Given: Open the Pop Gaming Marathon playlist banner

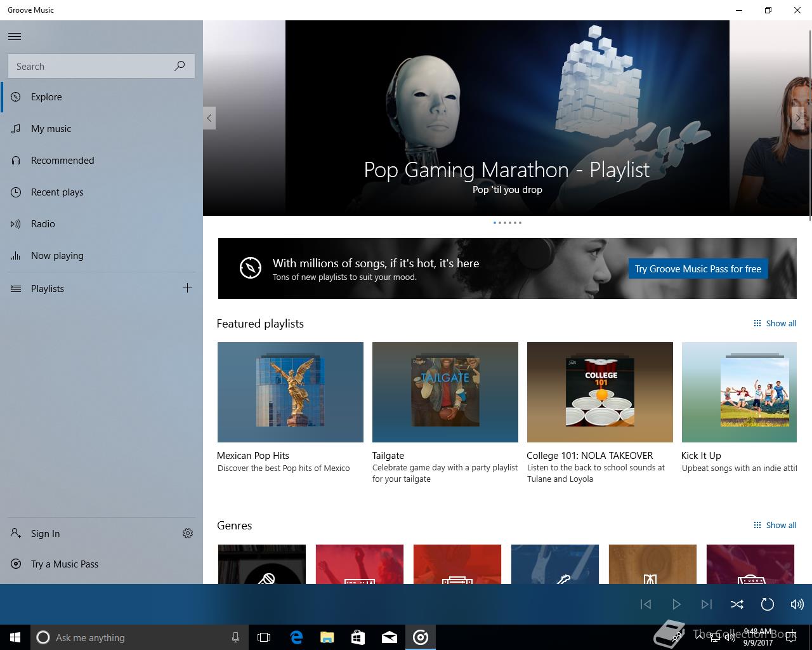Looking at the screenshot, I should click(x=507, y=118).
